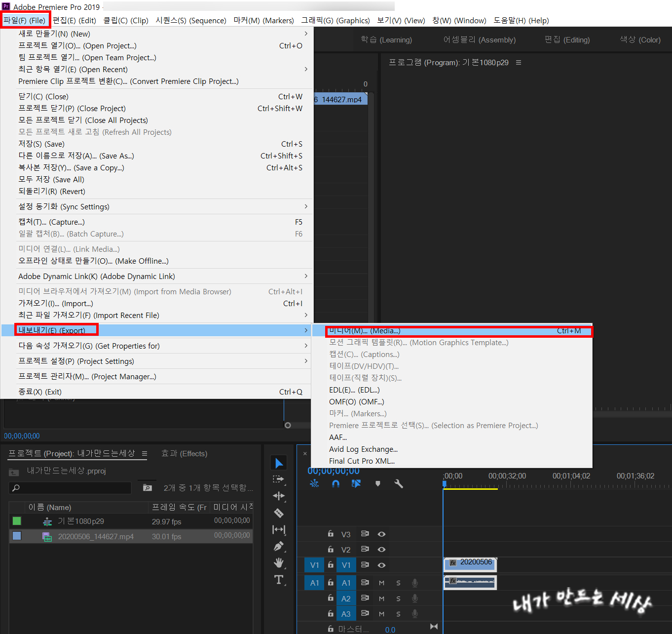672x634 pixels.
Task: Expand the Adobe Dynamic Link submenu
Action: [157, 276]
